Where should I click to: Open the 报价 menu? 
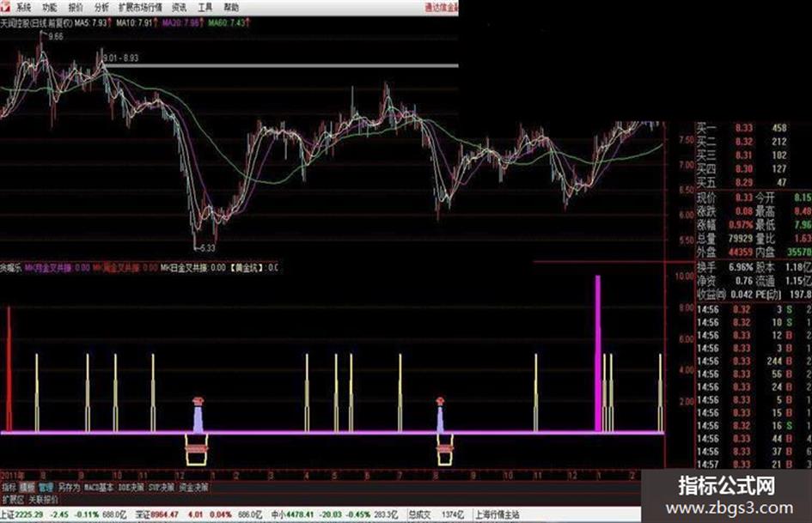point(76,7)
